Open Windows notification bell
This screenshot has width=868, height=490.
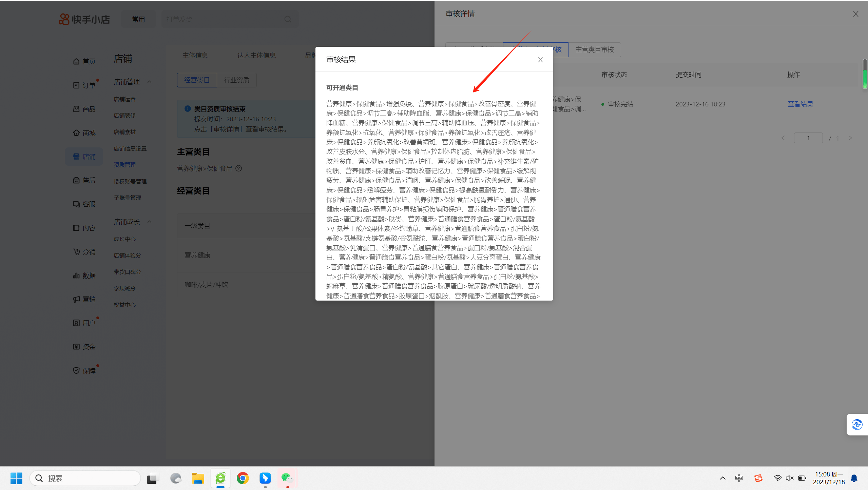pyautogui.click(x=854, y=478)
